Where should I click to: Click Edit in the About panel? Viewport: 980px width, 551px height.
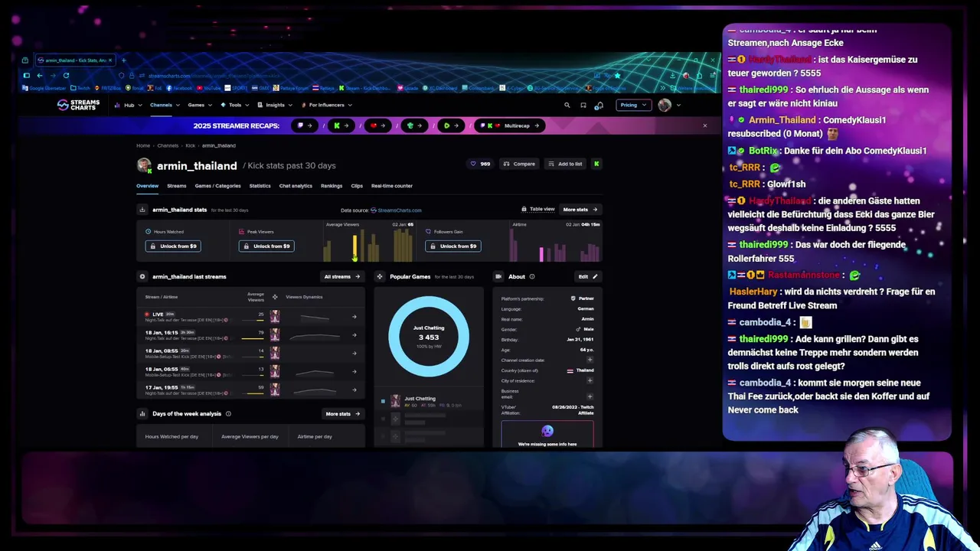click(x=588, y=276)
